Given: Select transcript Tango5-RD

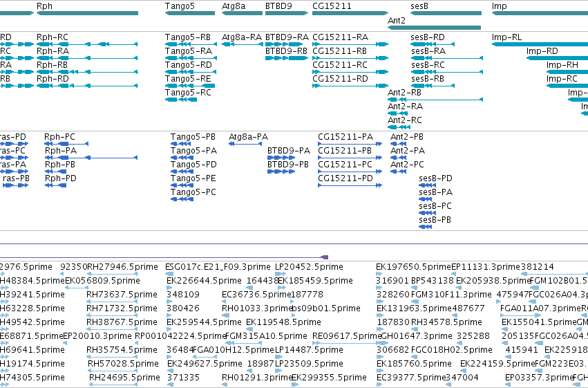Looking at the screenshot, I should (191, 72).
